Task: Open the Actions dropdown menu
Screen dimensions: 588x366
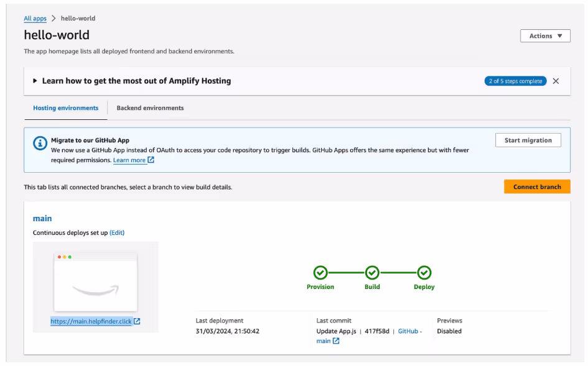Action: 545,36
